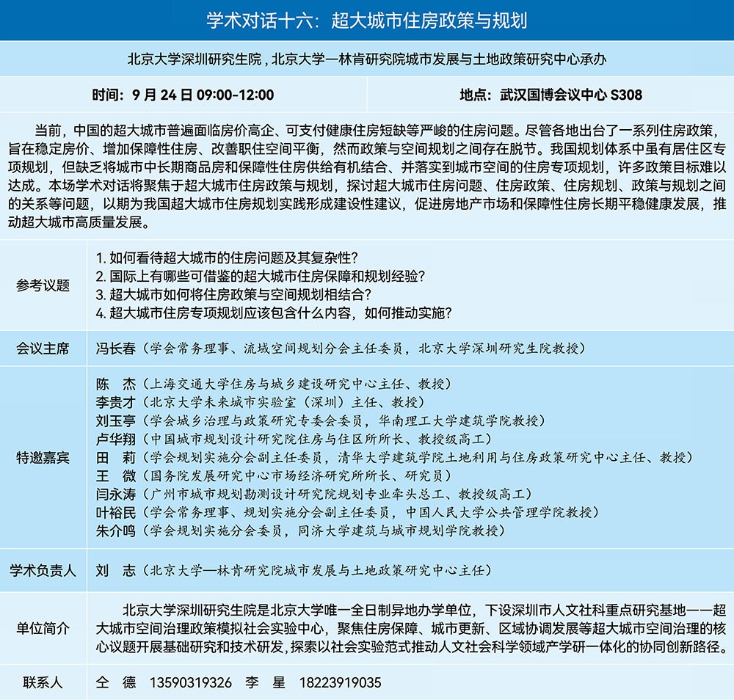This screenshot has height=700, width=734.
Task: Click the 参考议题 row label
Action: [43, 285]
